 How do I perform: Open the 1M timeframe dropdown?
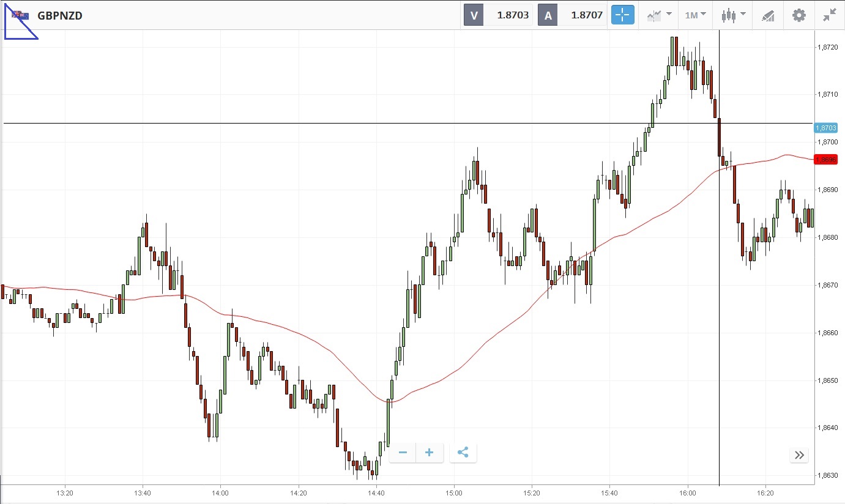click(x=695, y=15)
